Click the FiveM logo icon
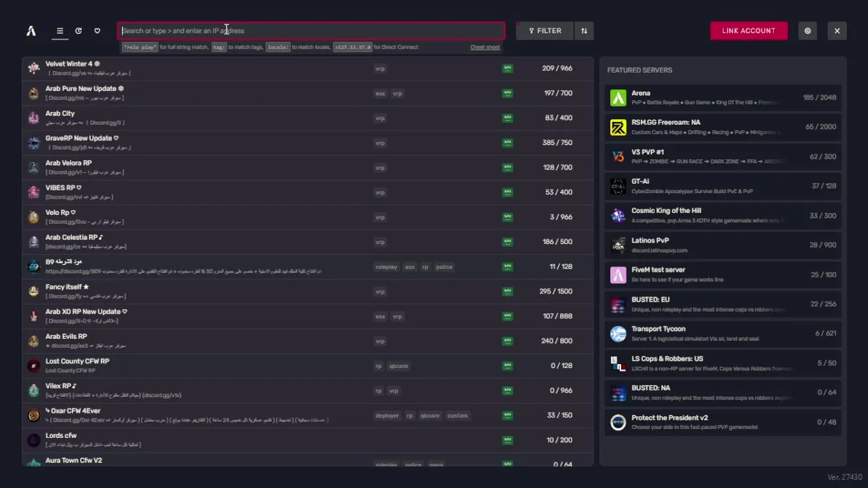 click(x=31, y=30)
